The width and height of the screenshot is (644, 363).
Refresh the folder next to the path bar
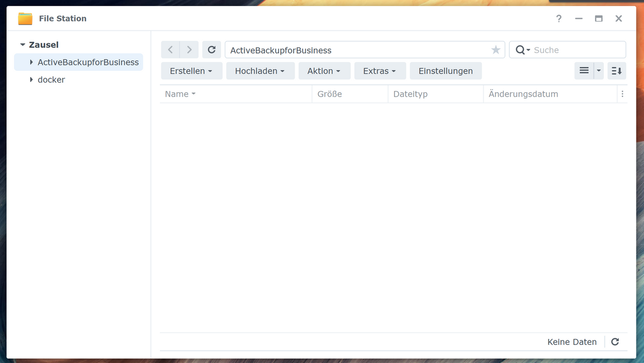(211, 50)
